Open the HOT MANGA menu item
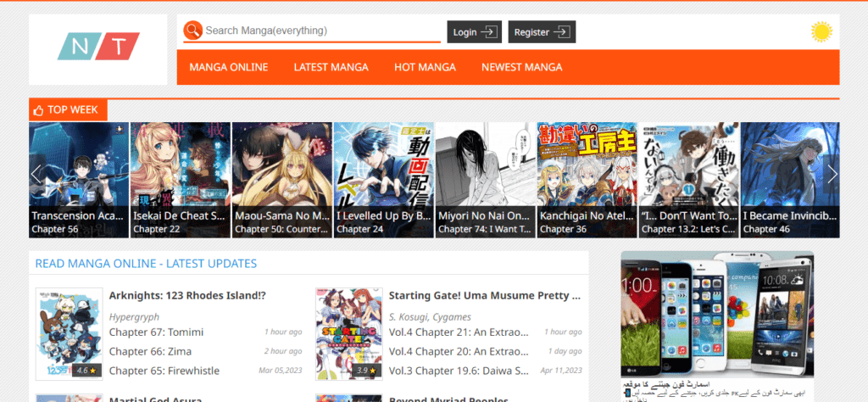The image size is (868, 402). [426, 68]
